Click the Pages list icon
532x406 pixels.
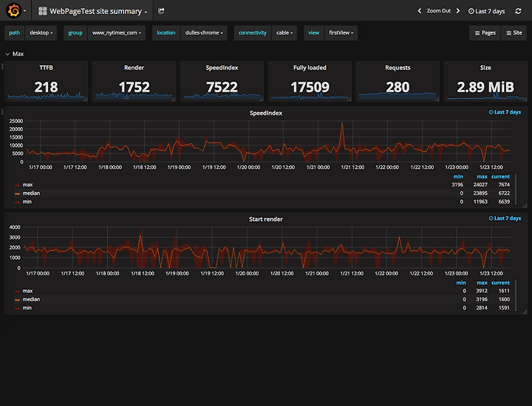tap(477, 33)
